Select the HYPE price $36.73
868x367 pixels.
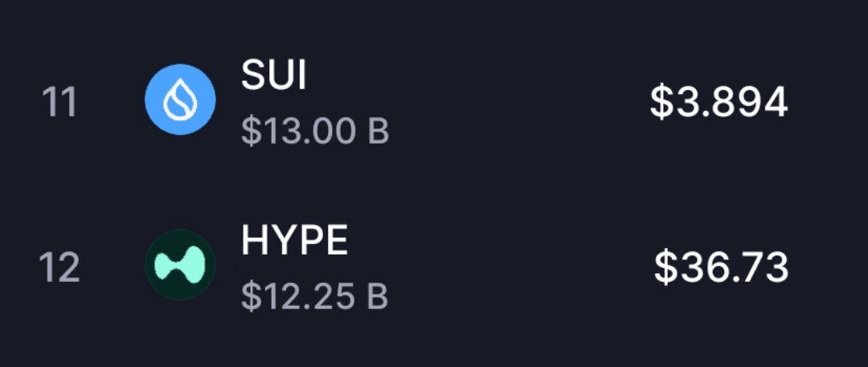721,267
